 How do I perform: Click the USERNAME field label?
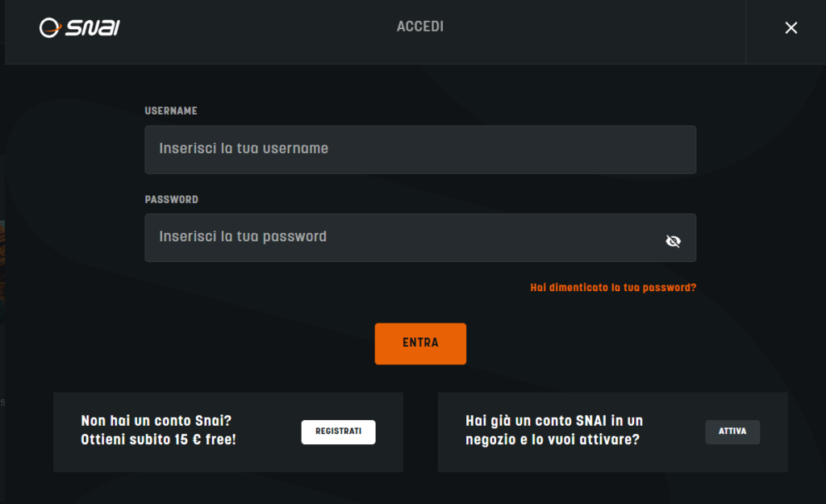pos(171,111)
